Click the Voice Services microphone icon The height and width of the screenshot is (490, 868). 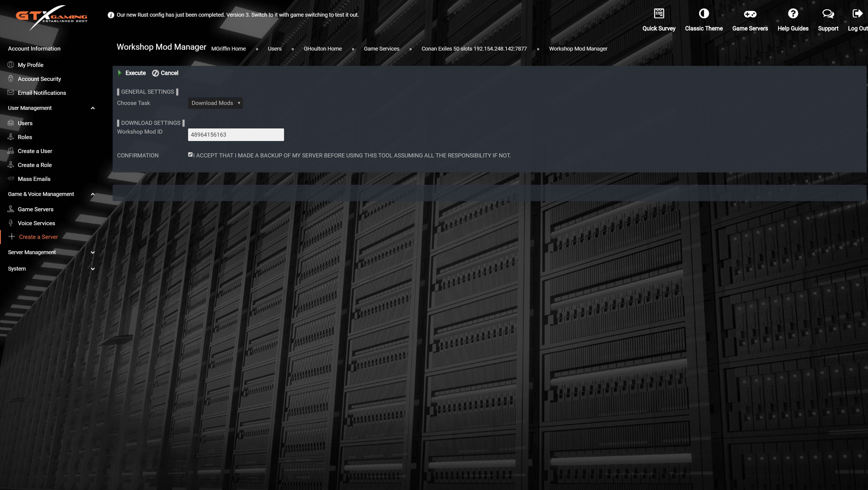[11, 223]
